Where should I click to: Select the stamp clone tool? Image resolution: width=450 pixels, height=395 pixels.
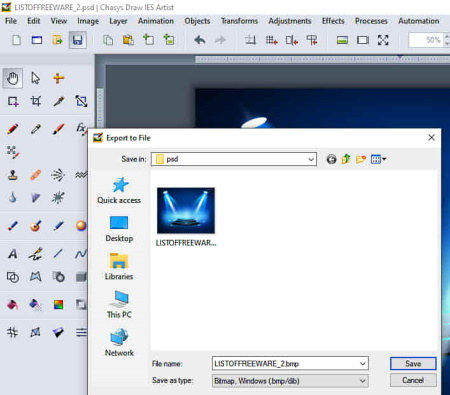(x=13, y=175)
